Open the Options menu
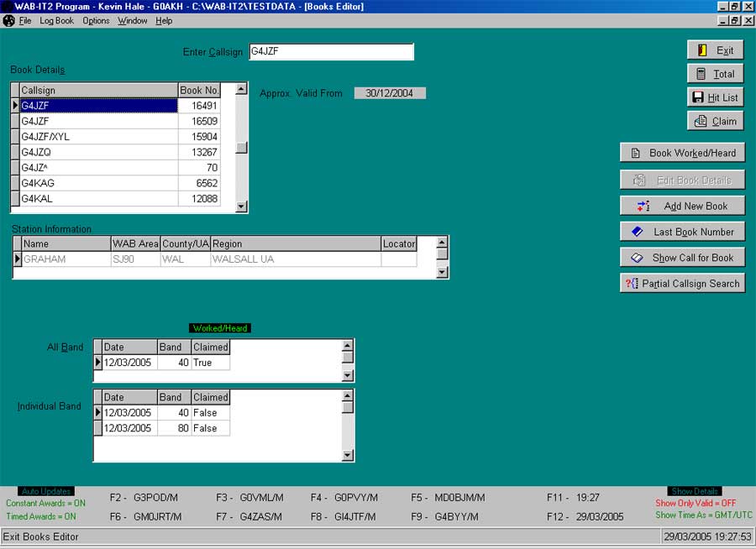 tap(96, 21)
